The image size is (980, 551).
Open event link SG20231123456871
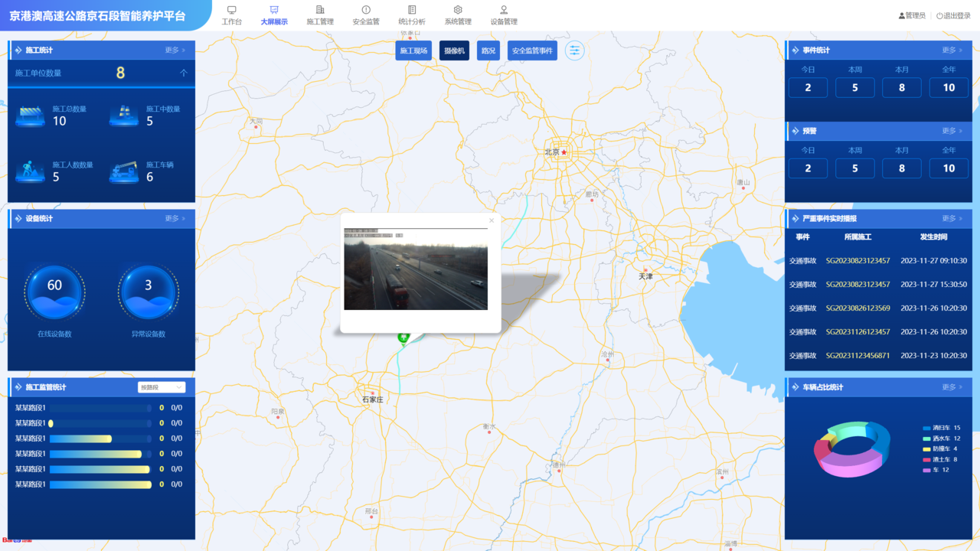[857, 356]
